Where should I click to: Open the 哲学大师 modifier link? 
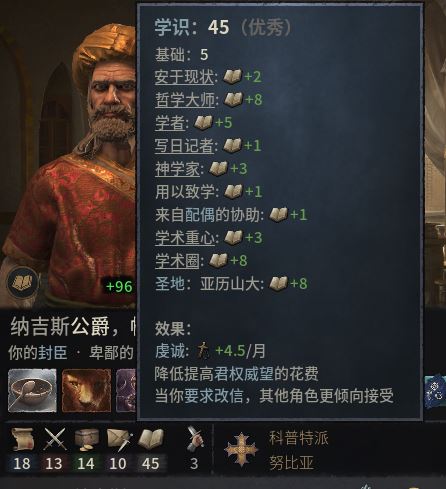click(185, 100)
